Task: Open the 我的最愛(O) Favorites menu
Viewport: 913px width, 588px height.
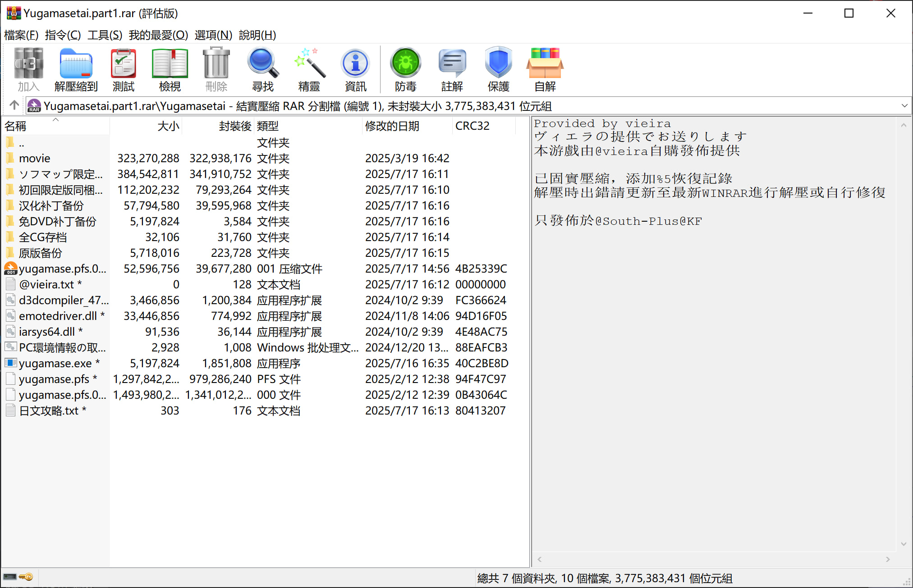Action: [x=158, y=35]
